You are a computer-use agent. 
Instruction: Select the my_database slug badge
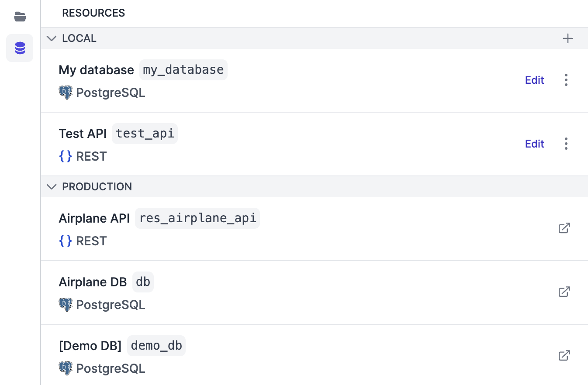click(183, 70)
